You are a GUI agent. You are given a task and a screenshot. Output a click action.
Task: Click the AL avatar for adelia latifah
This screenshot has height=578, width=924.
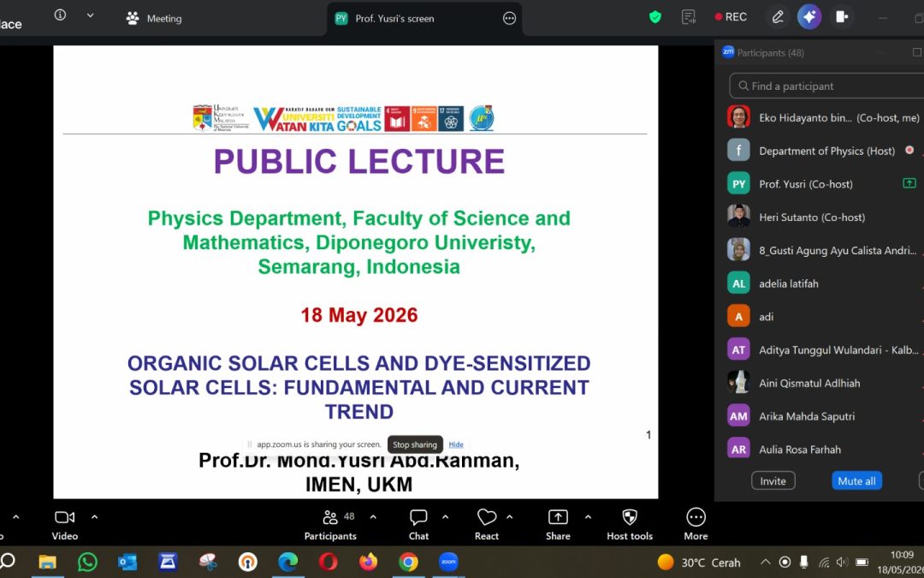click(x=738, y=283)
